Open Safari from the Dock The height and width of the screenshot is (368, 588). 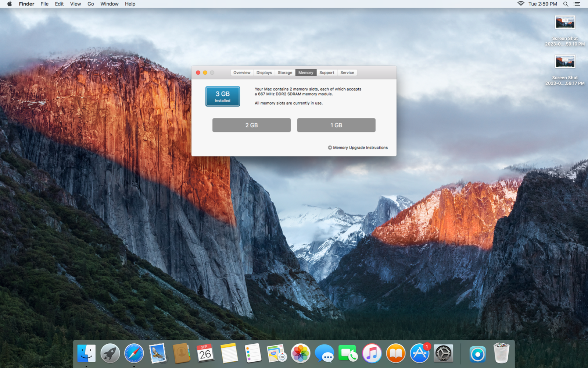134,353
